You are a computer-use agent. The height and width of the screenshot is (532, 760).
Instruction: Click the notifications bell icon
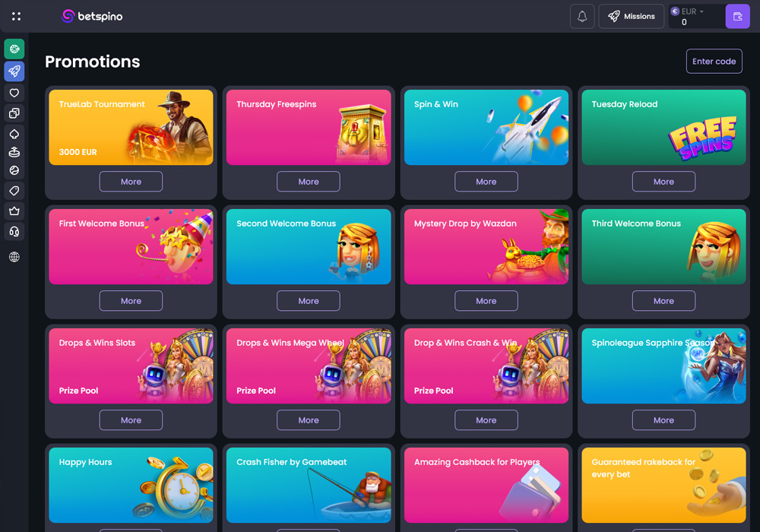tap(582, 17)
